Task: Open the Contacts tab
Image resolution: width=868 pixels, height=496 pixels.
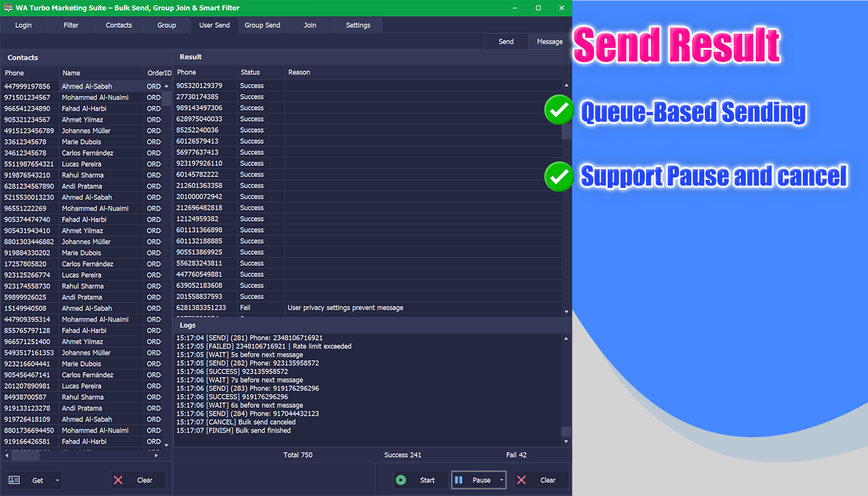Action: pyautogui.click(x=119, y=25)
